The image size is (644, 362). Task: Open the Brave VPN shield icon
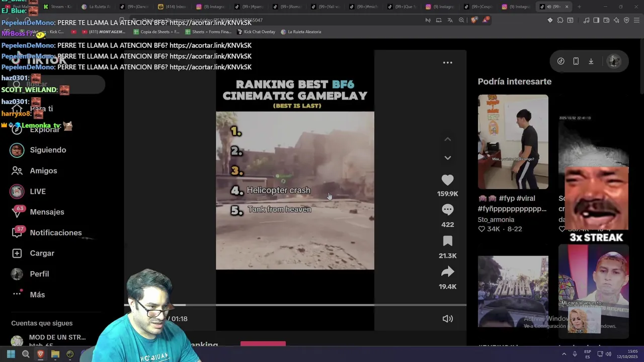click(626, 20)
